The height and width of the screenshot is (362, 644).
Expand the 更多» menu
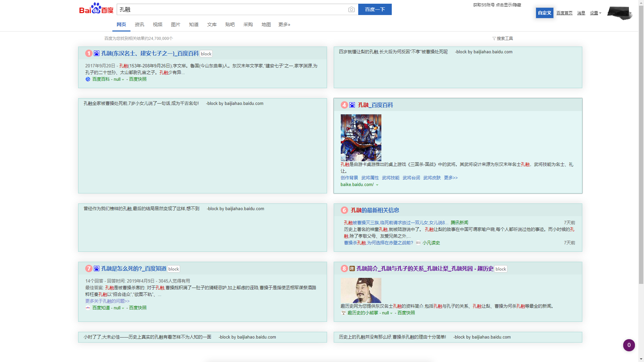click(284, 24)
